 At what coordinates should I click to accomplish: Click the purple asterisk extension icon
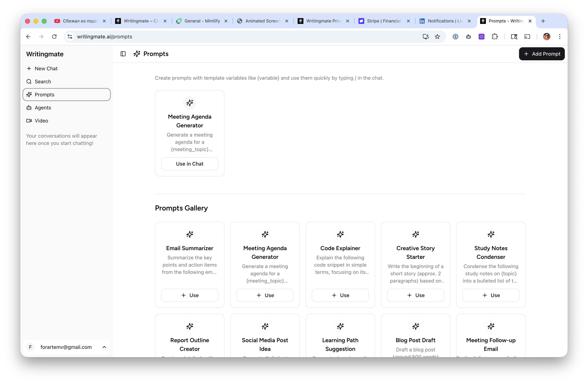[482, 37]
